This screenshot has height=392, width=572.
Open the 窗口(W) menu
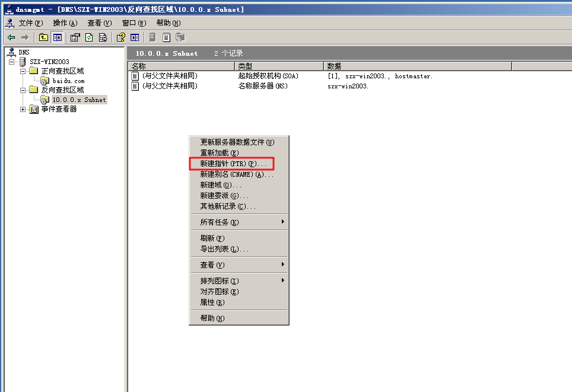[134, 23]
